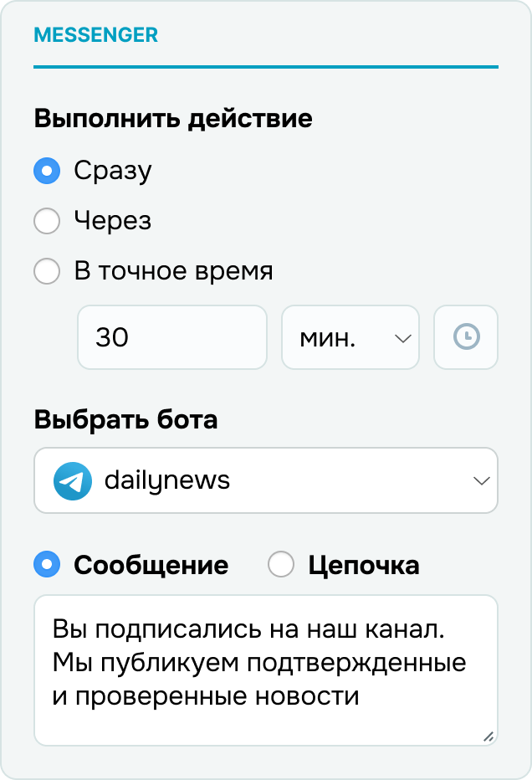532x780 pixels.
Task: Enable the "В точное время" radio option
Action: [47, 272]
